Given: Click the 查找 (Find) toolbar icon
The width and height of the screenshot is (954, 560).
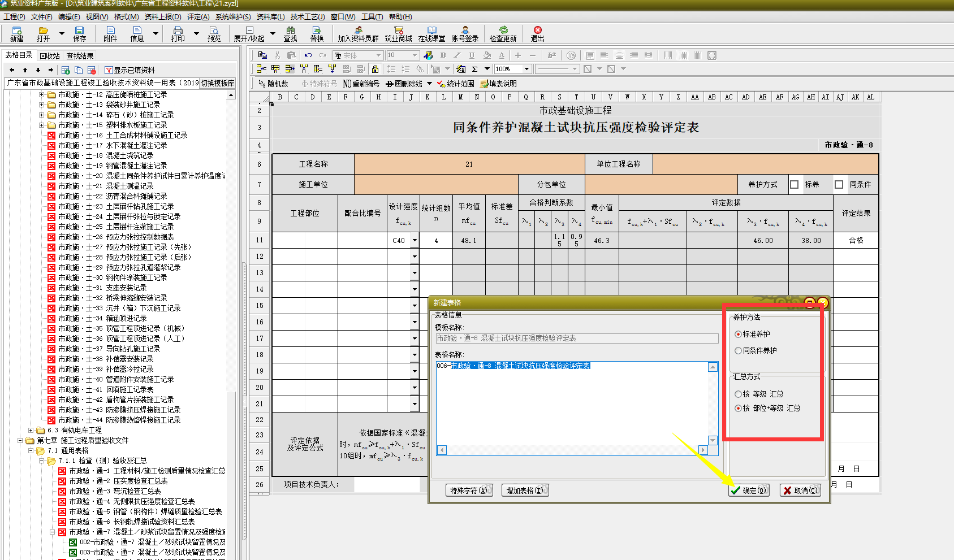Looking at the screenshot, I should [x=290, y=33].
